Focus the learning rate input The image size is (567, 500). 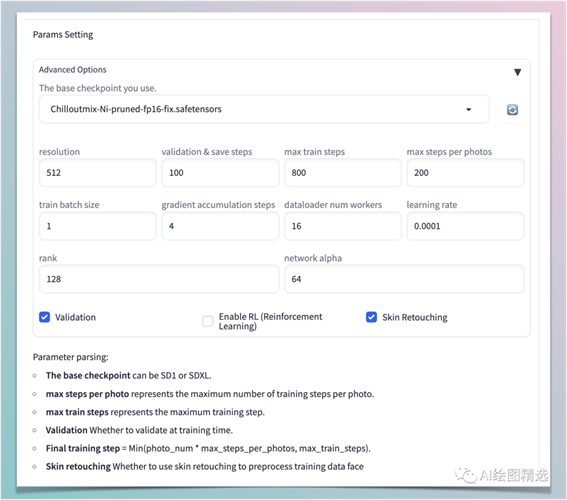click(465, 226)
